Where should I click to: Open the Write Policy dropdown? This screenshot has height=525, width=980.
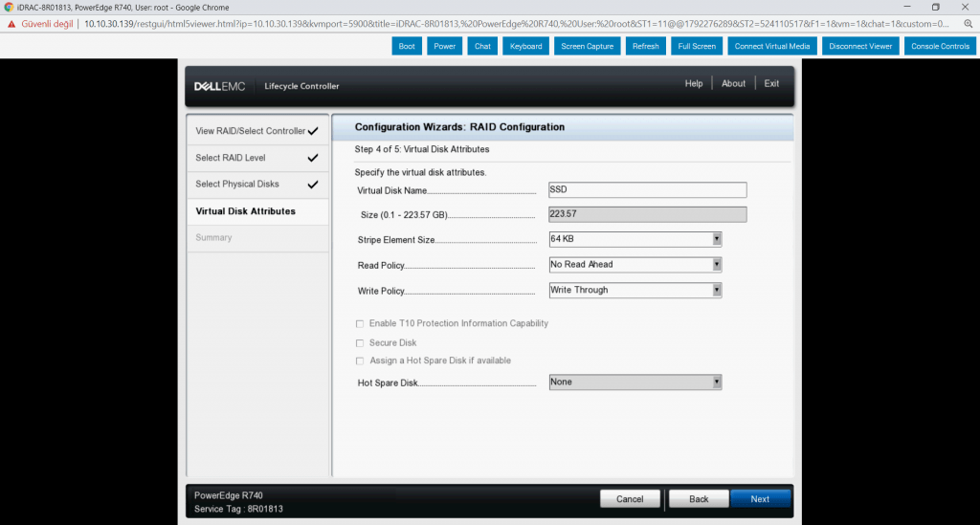click(x=635, y=291)
